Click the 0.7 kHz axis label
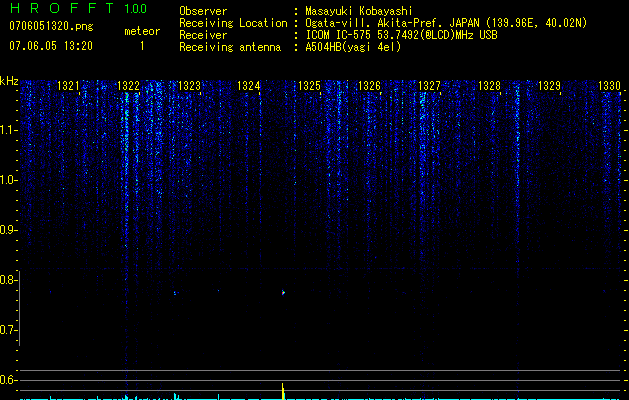 pos(9,330)
